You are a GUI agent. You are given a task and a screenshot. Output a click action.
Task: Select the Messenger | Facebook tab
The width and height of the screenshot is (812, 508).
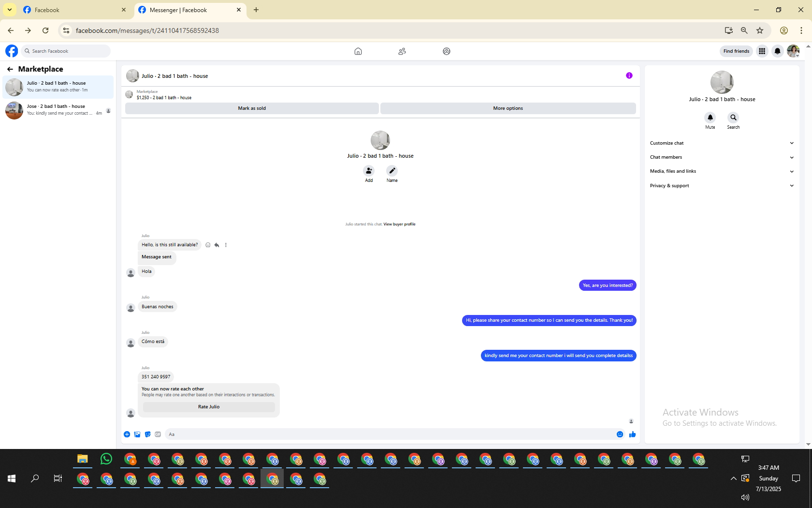(x=189, y=10)
